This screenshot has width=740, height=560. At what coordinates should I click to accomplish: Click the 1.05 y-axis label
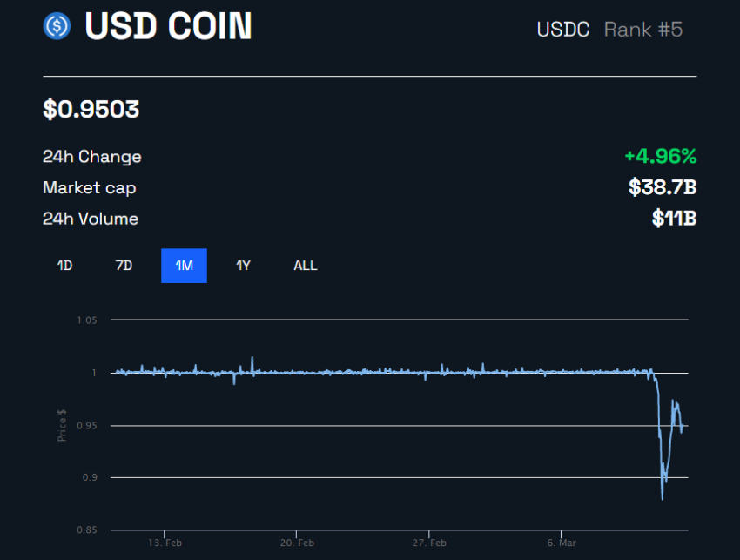(87, 320)
